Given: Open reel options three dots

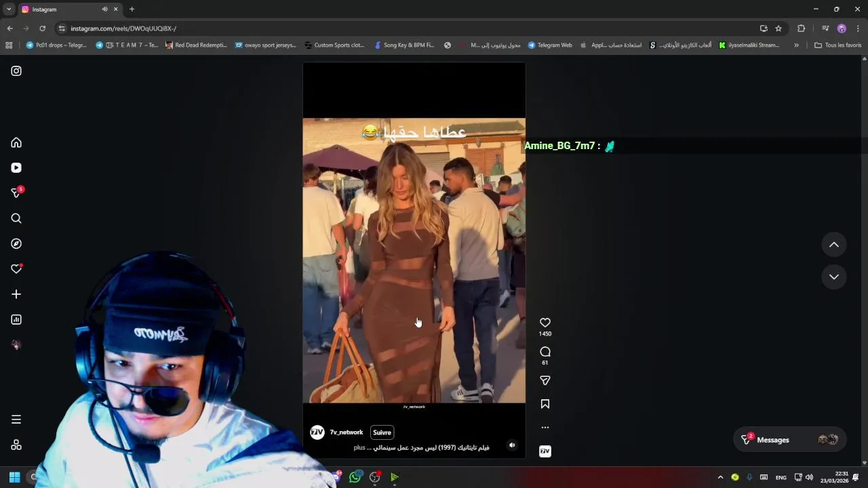Looking at the screenshot, I should coord(545,428).
